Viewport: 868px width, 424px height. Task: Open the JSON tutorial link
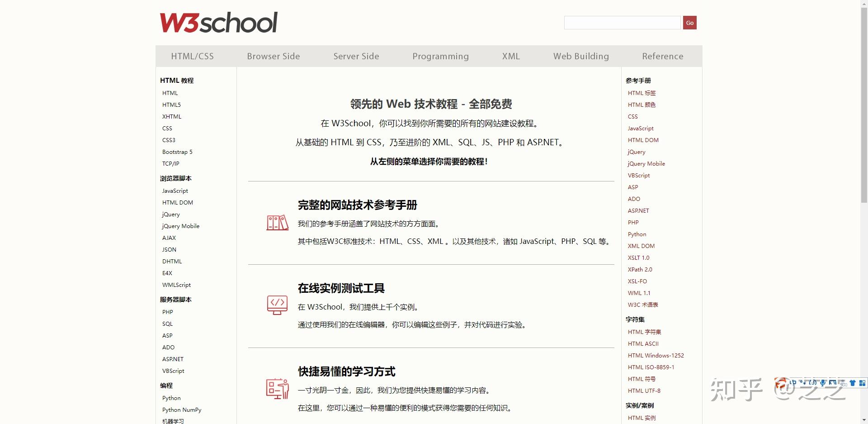170,249
